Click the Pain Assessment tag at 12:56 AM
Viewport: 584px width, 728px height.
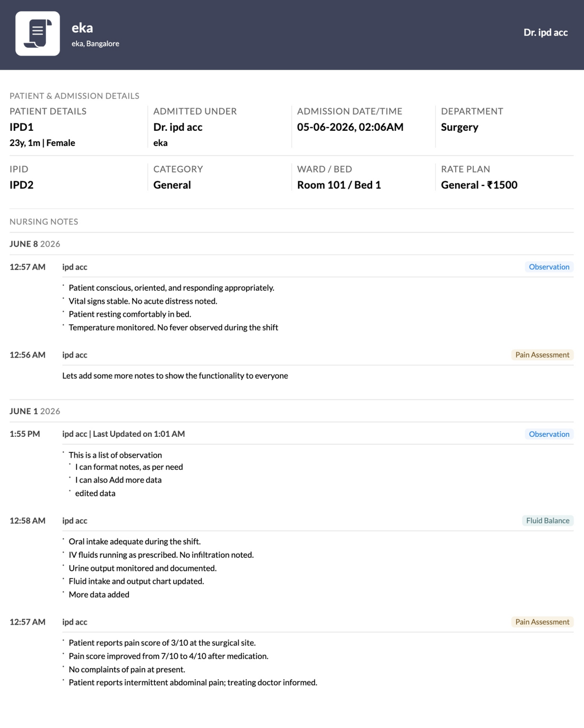(x=542, y=355)
